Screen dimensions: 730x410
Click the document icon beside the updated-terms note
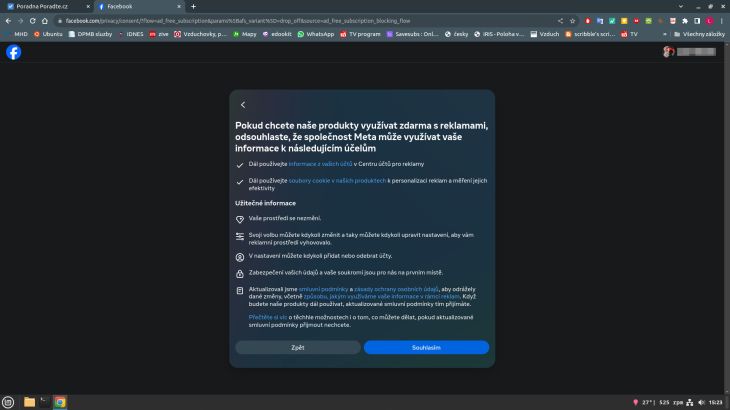coord(240,290)
